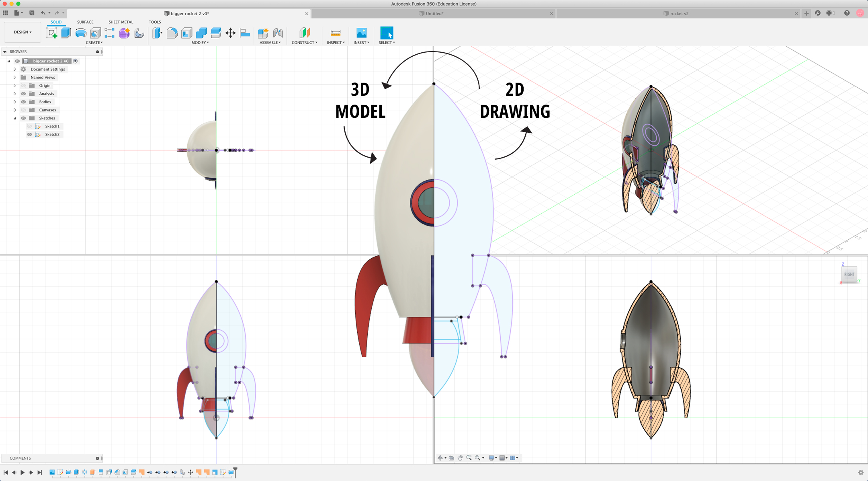Select the Move/Copy tool icon
This screenshot has width=868, height=481.
tap(230, 33)
